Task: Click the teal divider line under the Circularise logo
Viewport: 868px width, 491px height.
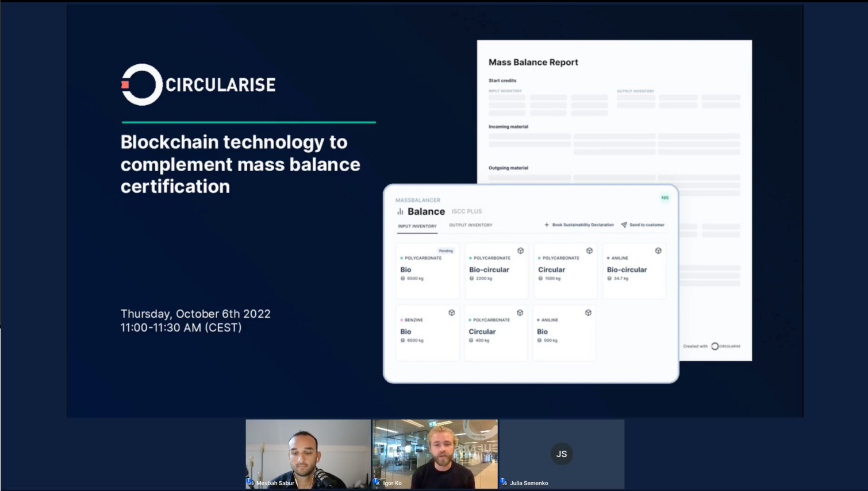Action: pos(247,122)
